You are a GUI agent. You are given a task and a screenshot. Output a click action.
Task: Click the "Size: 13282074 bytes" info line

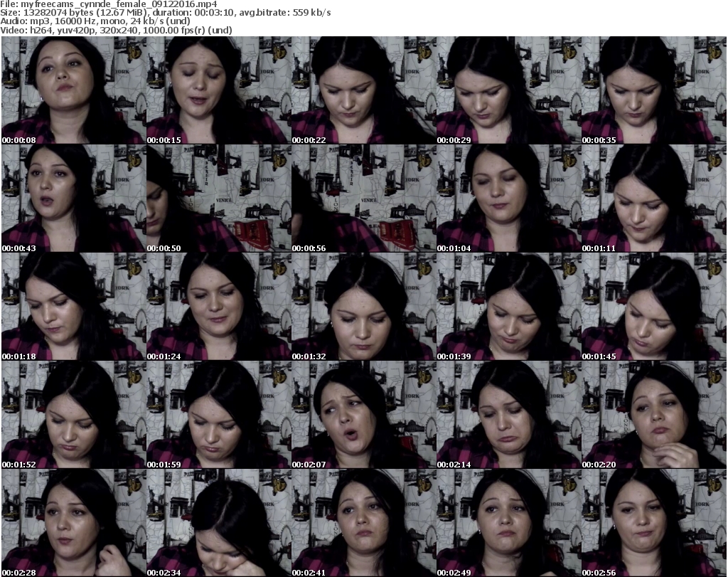click(x=165, y=13)
